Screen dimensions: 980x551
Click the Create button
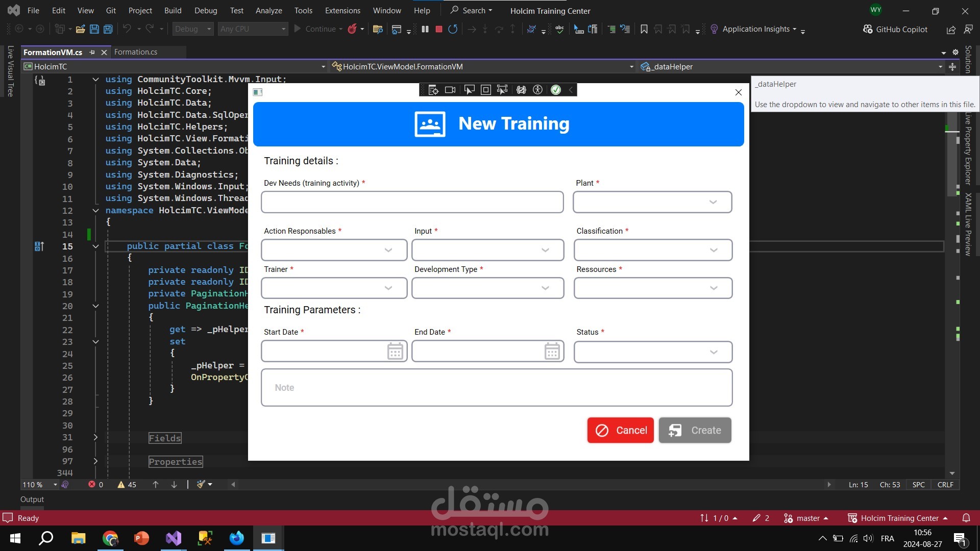click(x=695, y=430)
